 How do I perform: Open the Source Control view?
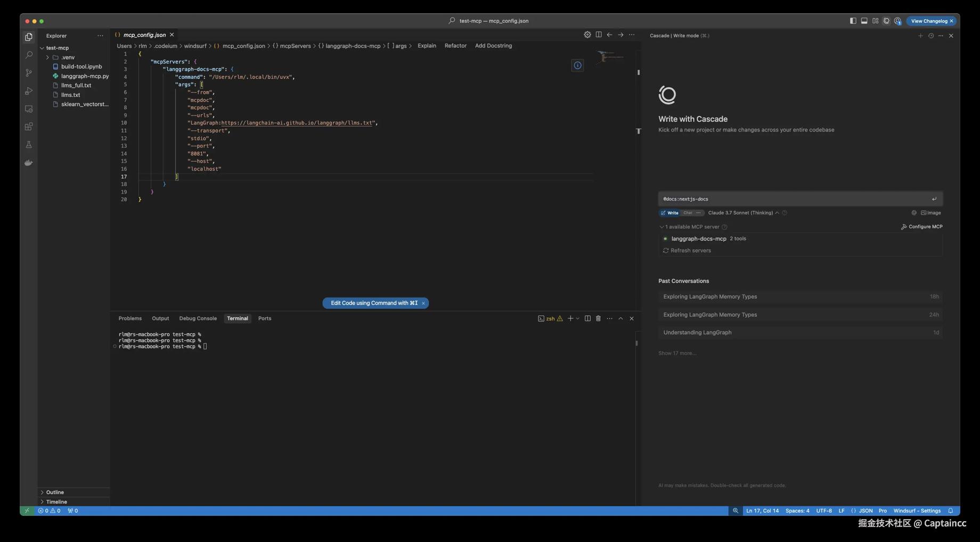tap(29, 73)
